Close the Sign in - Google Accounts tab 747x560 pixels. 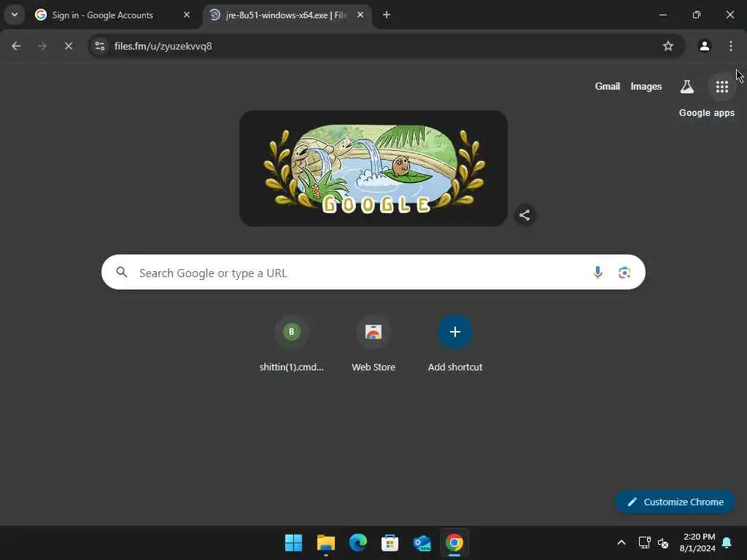(187, 15)
